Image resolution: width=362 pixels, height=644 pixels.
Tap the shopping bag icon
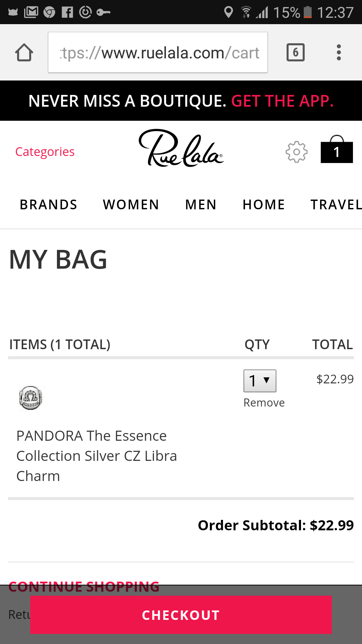(337, 150)
